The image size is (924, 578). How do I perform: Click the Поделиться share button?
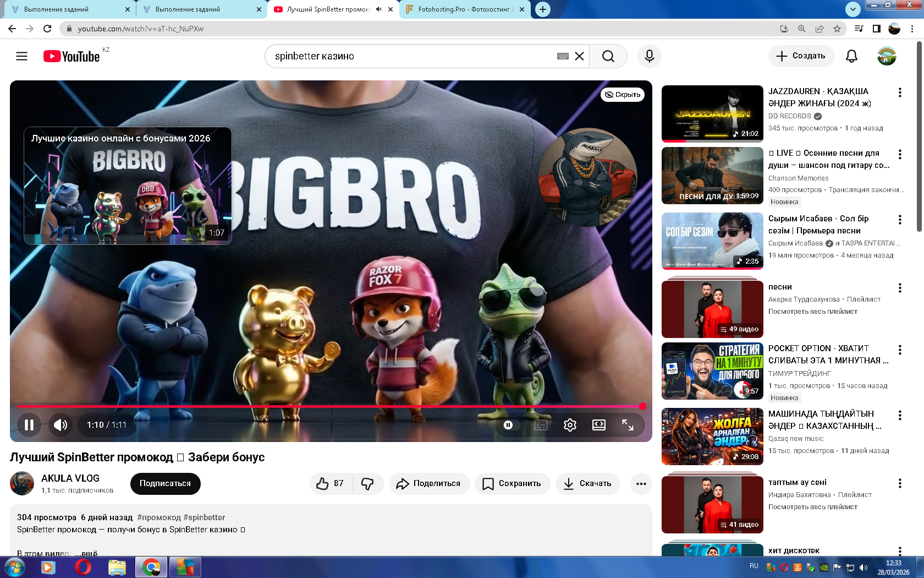coord(430,483)
